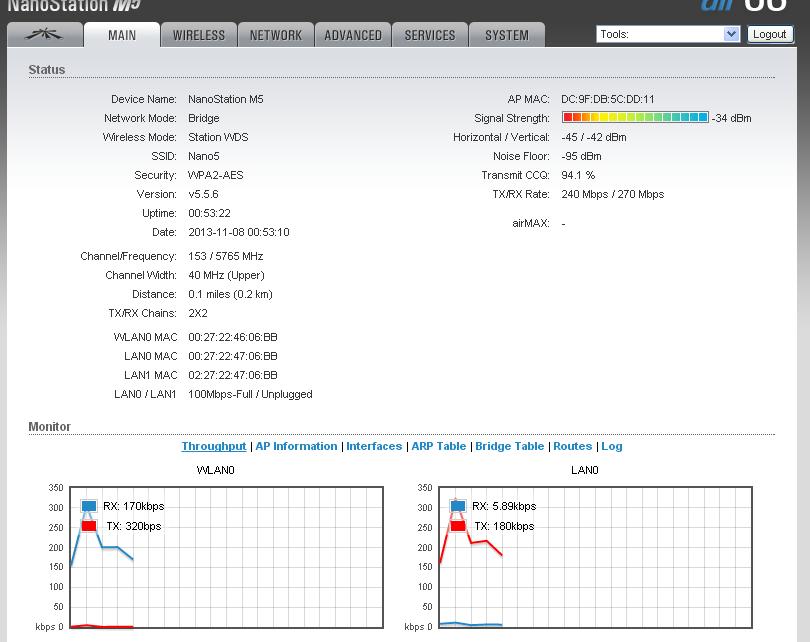Image resolution: width=810 pixels, height=642 pixels.
Task: Click the Date value 2013-11-08 00:53:10
Action: click(239, 232)
